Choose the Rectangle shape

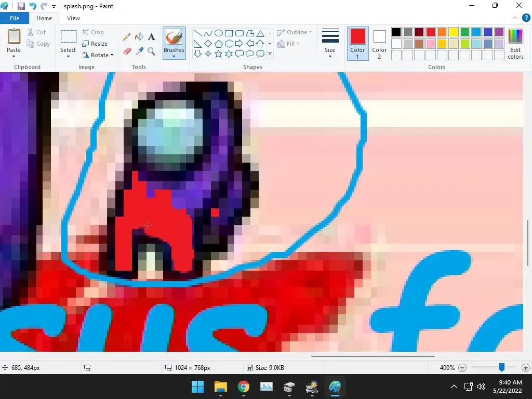click(x=229, y=33)
